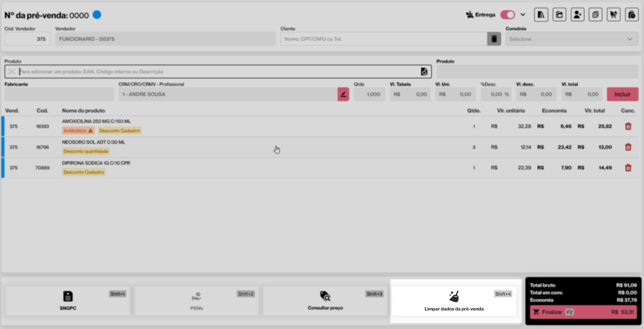Click the Vl. total field

(x=582, y=94)
